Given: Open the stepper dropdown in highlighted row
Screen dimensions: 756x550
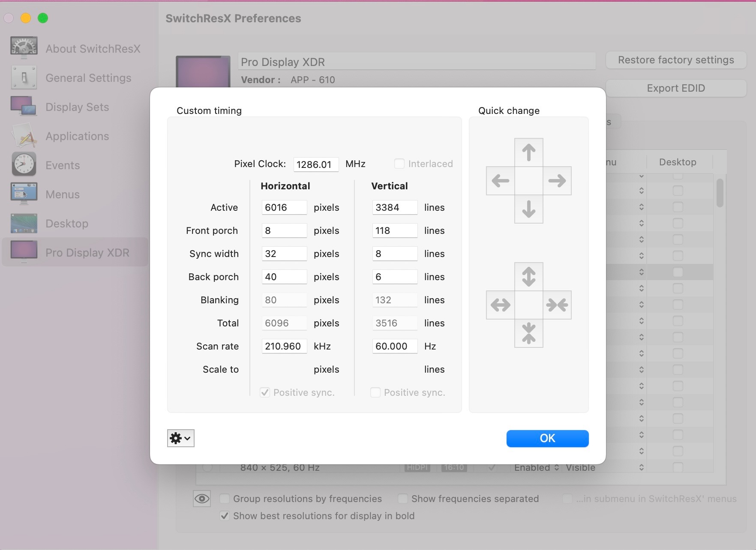Looking at the screenshot, I should coord(642,272).
